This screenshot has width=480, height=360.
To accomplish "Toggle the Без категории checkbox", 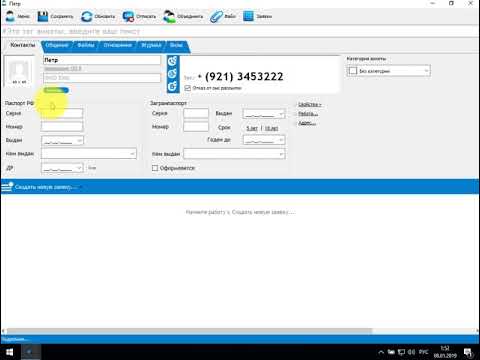I will click(x=352, y=71).
